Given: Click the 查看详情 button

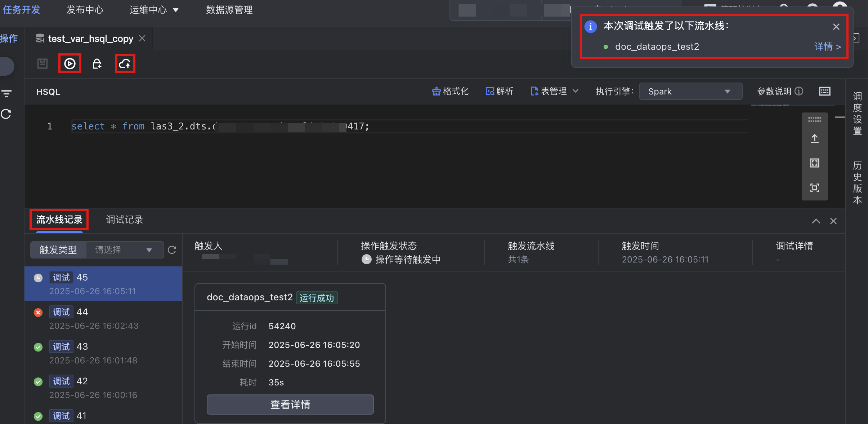Looking at the screenshot, I should pyautogui.click(x=290, y=405).
